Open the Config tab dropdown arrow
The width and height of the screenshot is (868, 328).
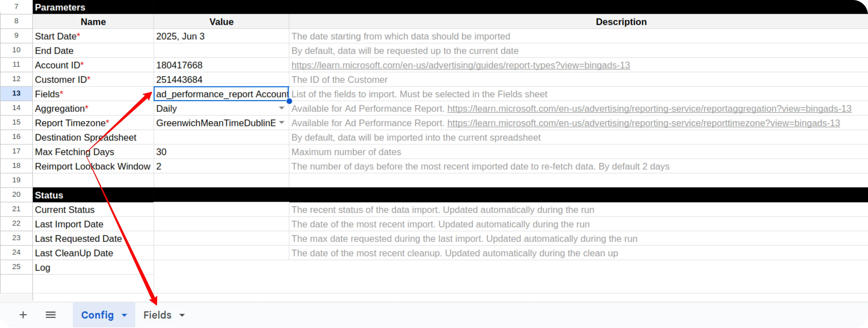[124, 315]
